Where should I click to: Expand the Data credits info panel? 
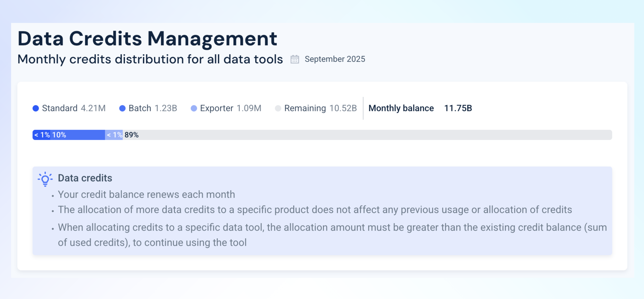tap(85, 178)
